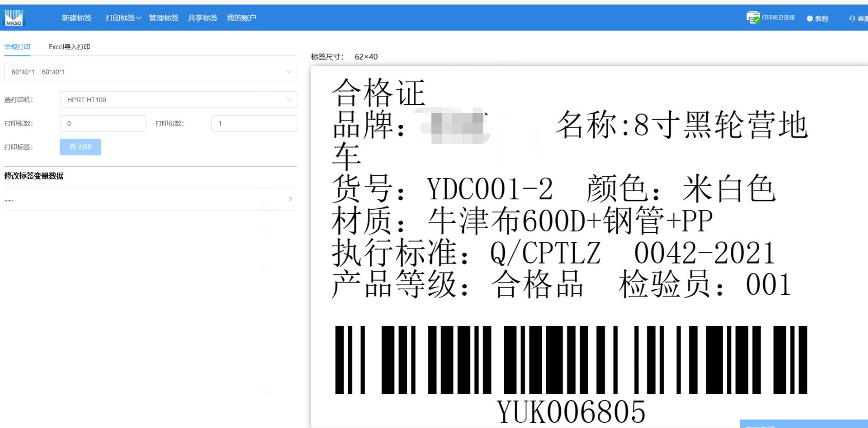Viewport: 868px width, 428px height.
Task: Open the HPRT HT100 printer dropdown
Action: pyautogui.click(x=178, y=100)
